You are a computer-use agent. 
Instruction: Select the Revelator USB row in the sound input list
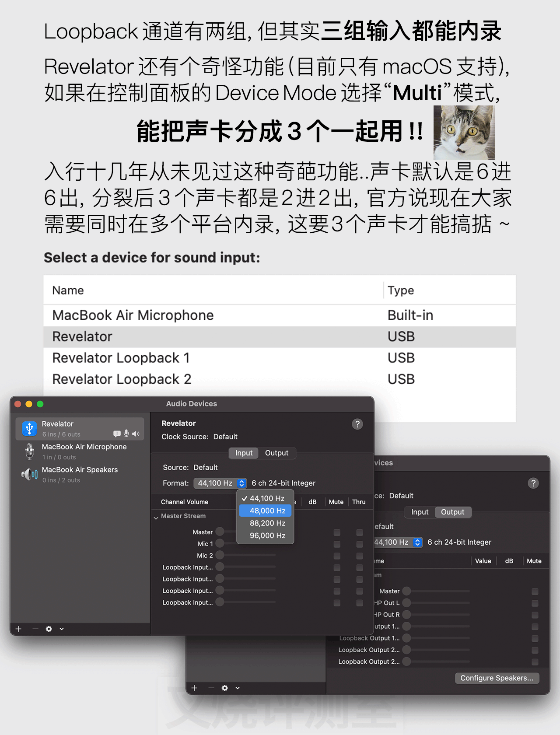pyautogui.click(x=280, y=337)
